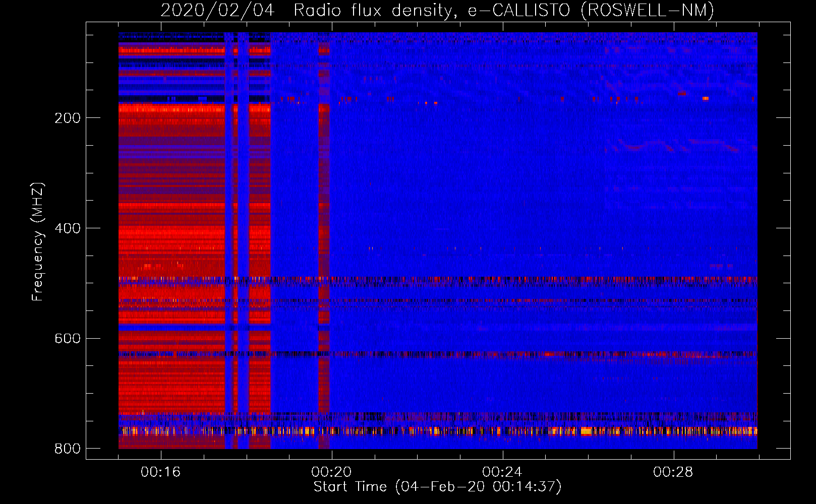Click the 00:20 time tick label

(x=331, y=472)
